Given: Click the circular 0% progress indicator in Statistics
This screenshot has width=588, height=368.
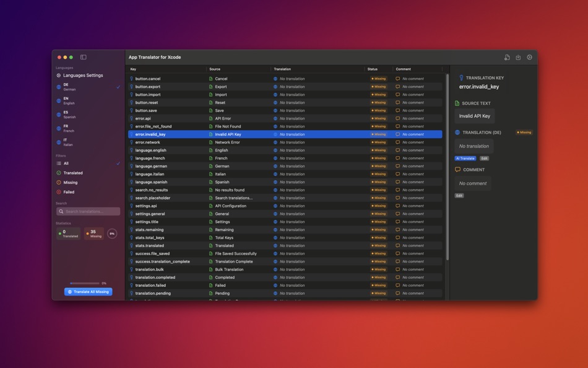Looking at the screenshot, I should (x=111, y=234).
